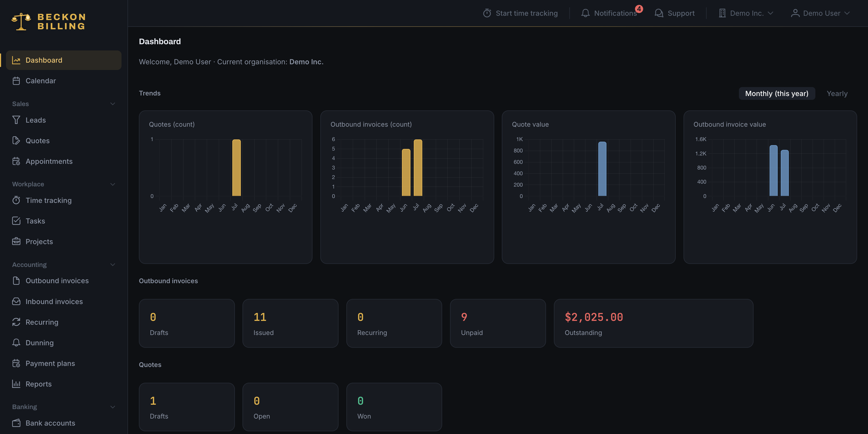This screenshot has height=434, width=868.
Task: Click the Appointments calendar-clock icon
Action: point(16,161)
